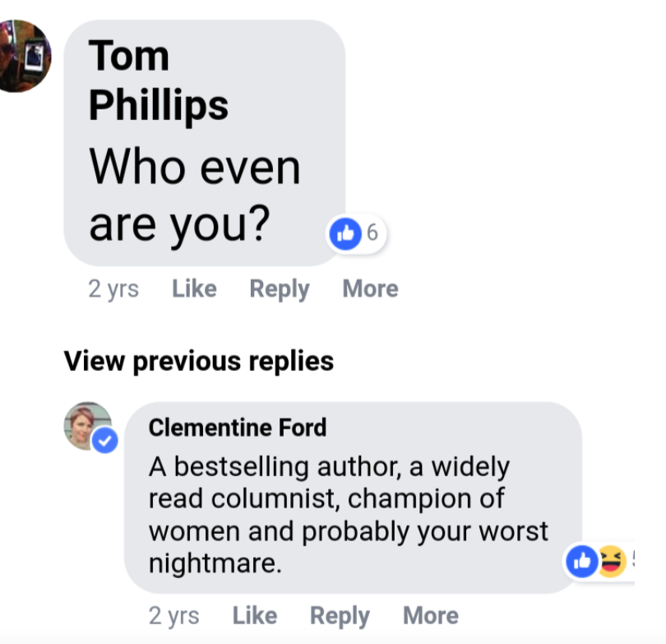Click the verified badge beside Clementine Ford's avatar
666x644 pixels.
coord(104,440)
